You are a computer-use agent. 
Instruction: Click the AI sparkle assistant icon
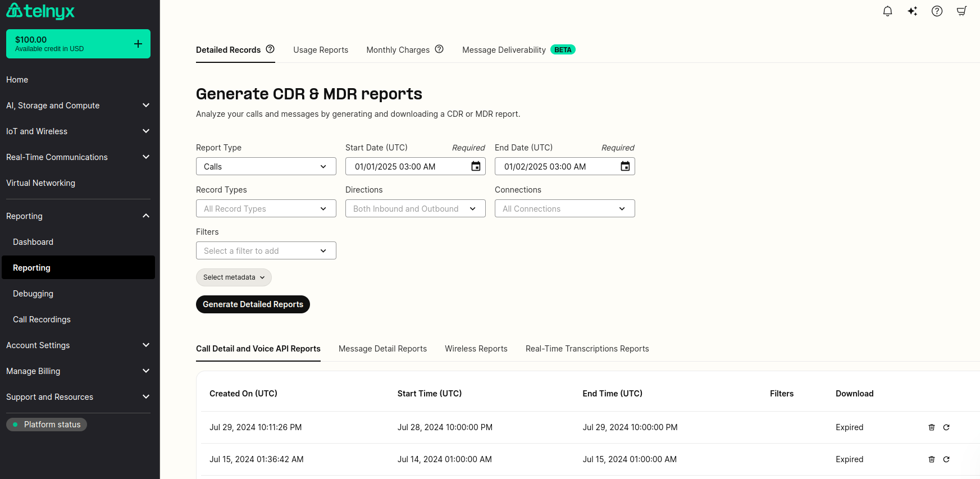pyautogui.click(x=912, y=11)
